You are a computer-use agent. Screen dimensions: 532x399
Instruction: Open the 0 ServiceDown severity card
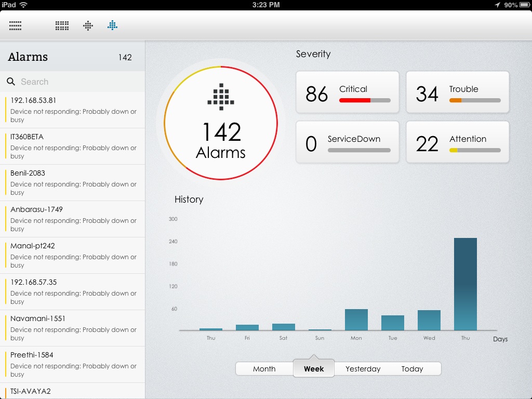[348, 142]
